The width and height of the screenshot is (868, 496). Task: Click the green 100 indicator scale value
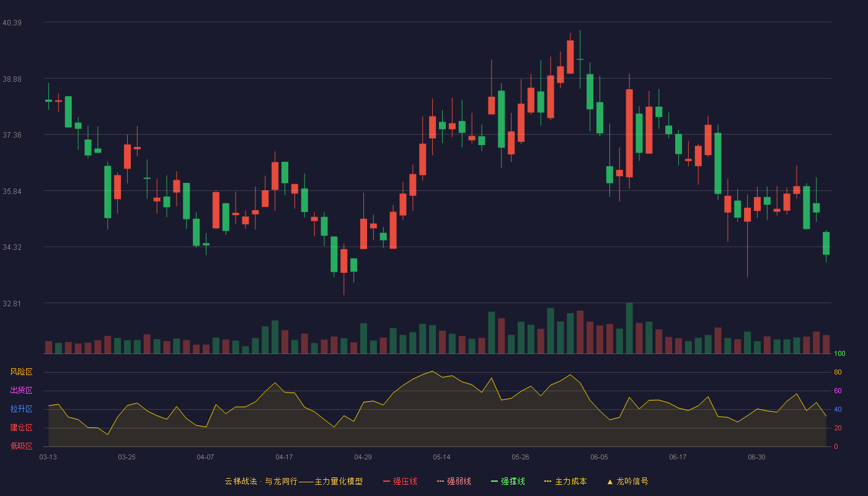(840, 353)
